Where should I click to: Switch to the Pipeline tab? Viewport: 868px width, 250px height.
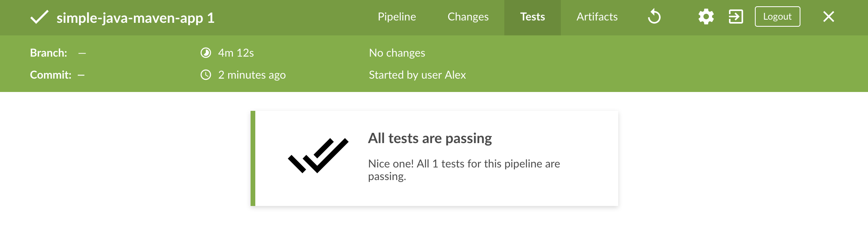pyautogui.click(x=397, y=17)
